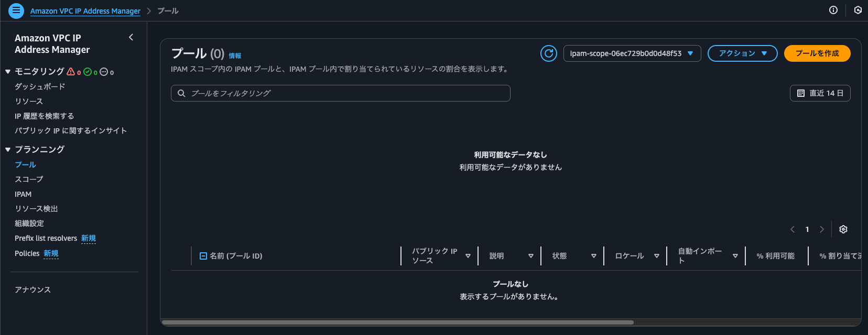Screen dimensions: 868x335
Task: Click the 直近 14 日 date range button
Action: tap(820, 93)
